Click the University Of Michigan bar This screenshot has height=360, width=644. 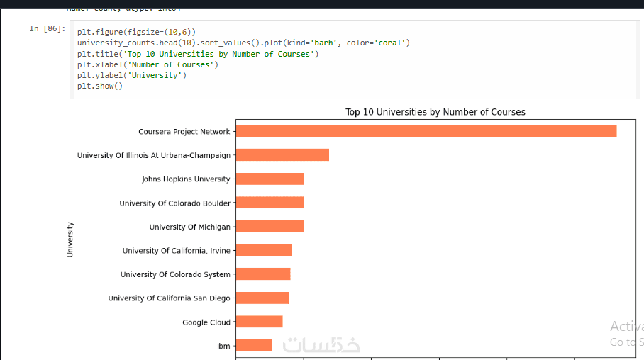[270, 226]
